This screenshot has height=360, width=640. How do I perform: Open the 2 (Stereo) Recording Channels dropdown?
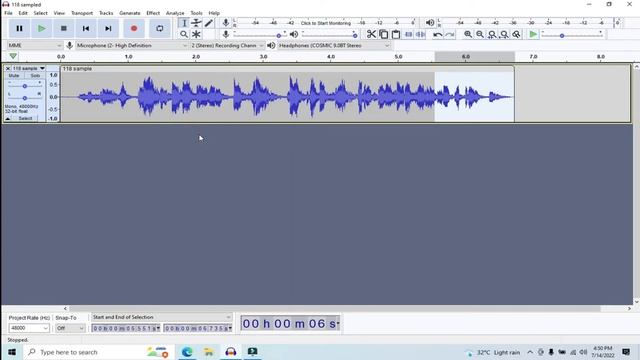(227, 45)
